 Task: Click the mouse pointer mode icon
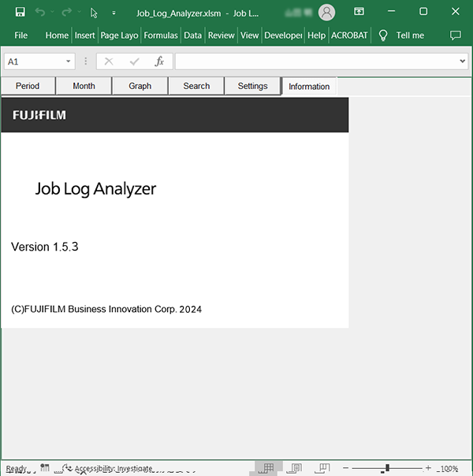[x=94, y=13]
